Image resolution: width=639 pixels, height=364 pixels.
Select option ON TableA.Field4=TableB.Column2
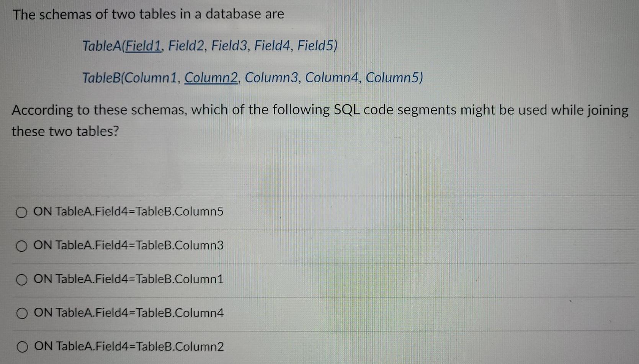tap(128, 347)
